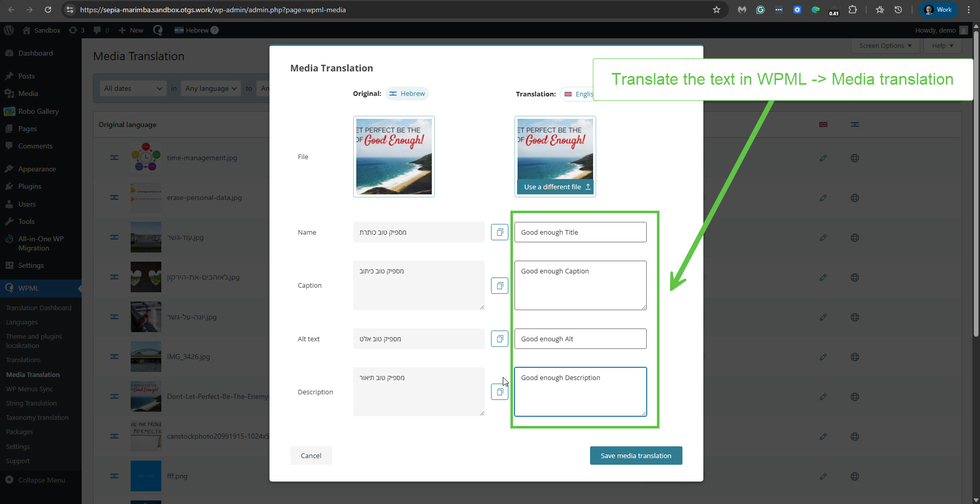The width and height of the screenshot is (980, 504).
Task: Open the Chrome three-dot menu
Action: 969,10
